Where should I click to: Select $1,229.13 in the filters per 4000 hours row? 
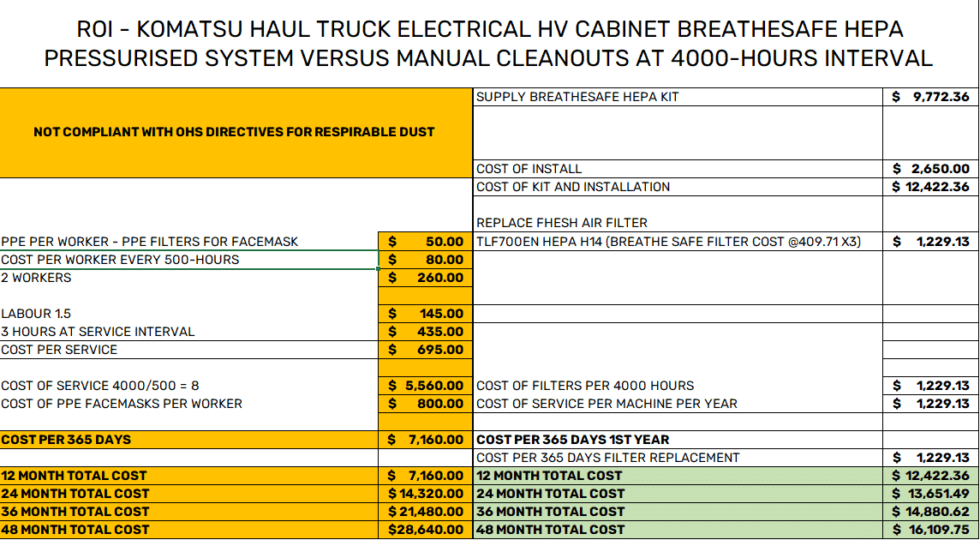[930, 386]
